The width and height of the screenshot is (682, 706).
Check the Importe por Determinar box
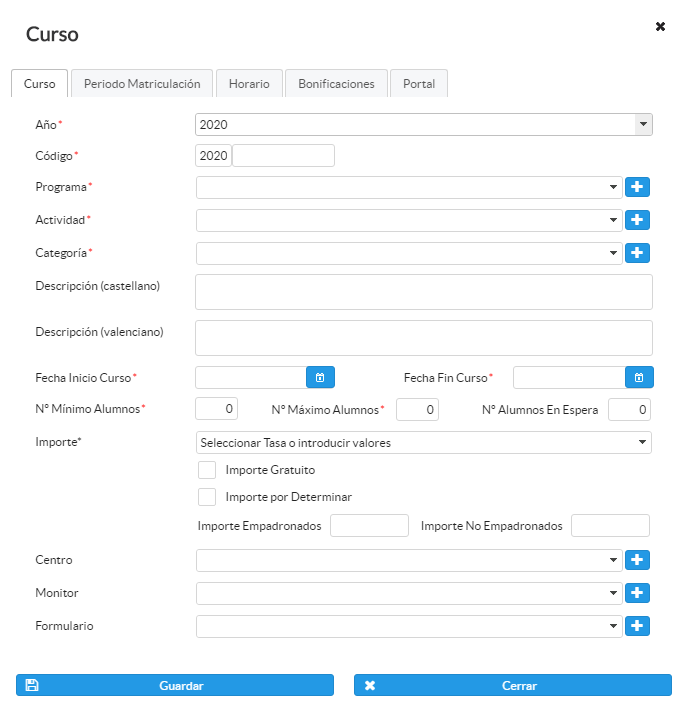(207, 497)
